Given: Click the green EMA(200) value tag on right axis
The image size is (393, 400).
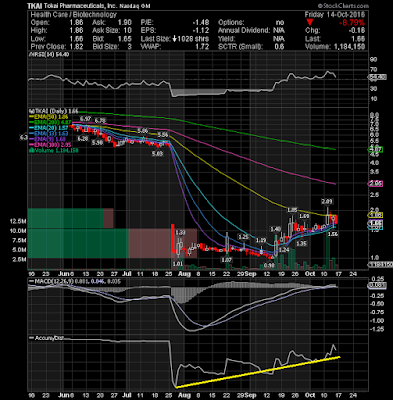Looking at the screenshot, I should (375, 150).
